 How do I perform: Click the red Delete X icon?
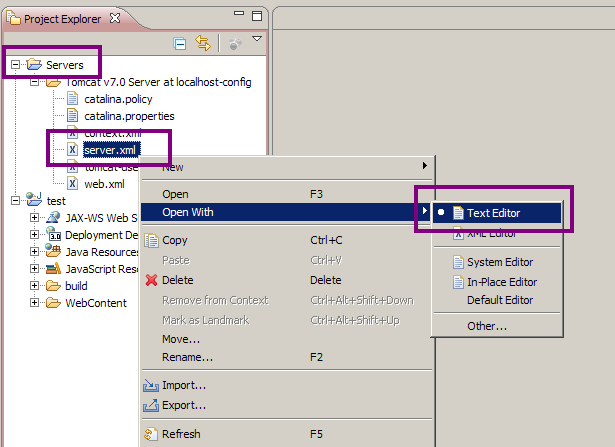(151, 280)
